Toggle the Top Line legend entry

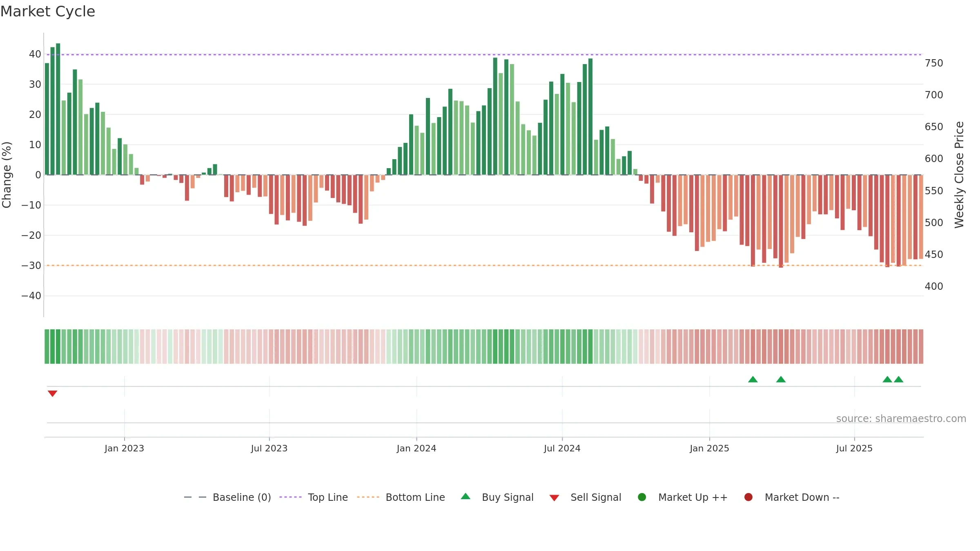(314, 497)
